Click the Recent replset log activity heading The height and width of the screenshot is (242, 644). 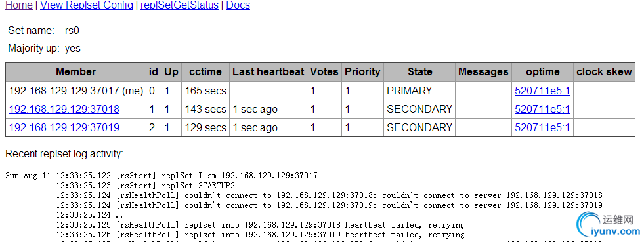(x=64, y=154)
